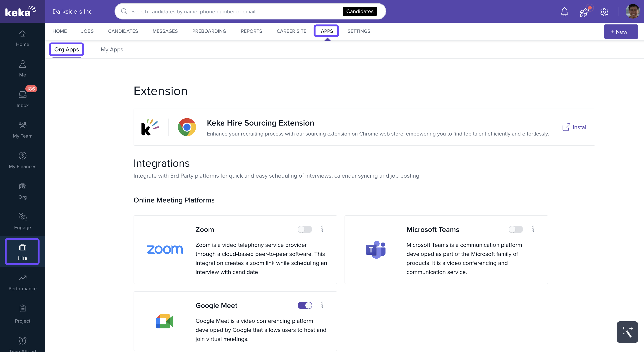This screenshot has height=352, width=644.
Task: Open Google Meet three-dot options menu
Action: coord(322,304)
